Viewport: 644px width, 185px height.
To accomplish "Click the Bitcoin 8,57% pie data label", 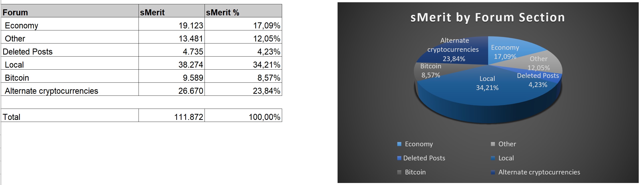I will (x=431, y=71).
